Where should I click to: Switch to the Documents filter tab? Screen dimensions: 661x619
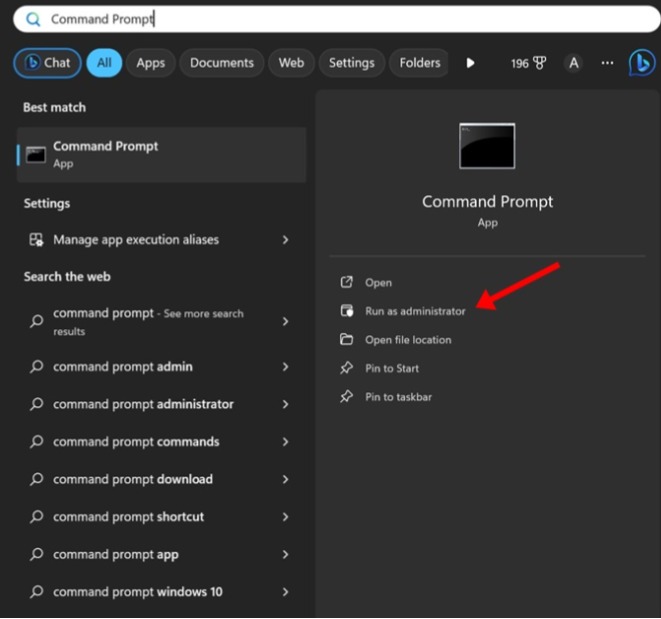click(x=221, y=63)
